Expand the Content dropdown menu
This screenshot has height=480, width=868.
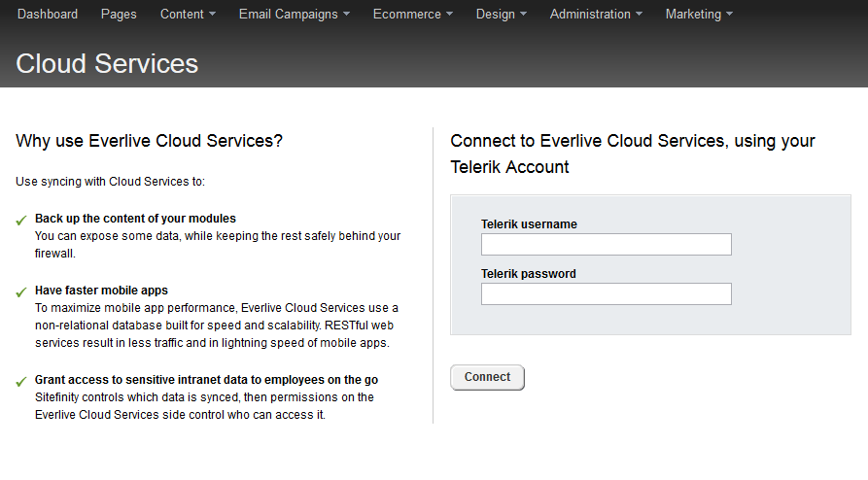(188, 14)
